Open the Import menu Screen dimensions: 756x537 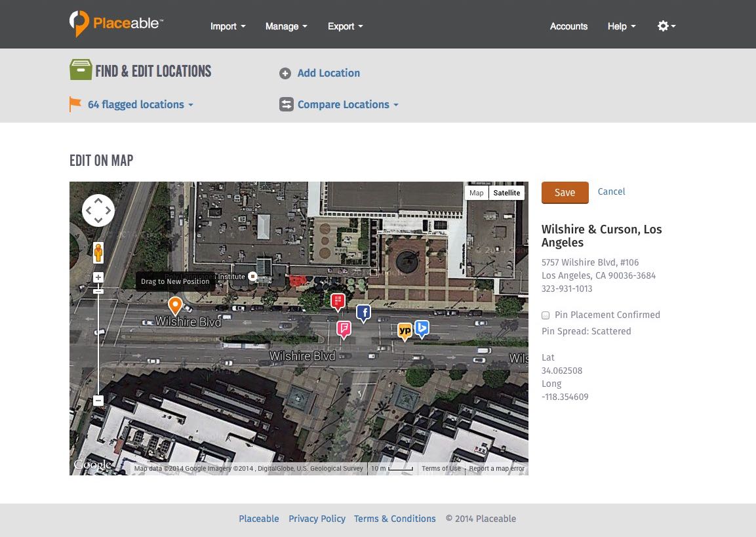(228, 26)
